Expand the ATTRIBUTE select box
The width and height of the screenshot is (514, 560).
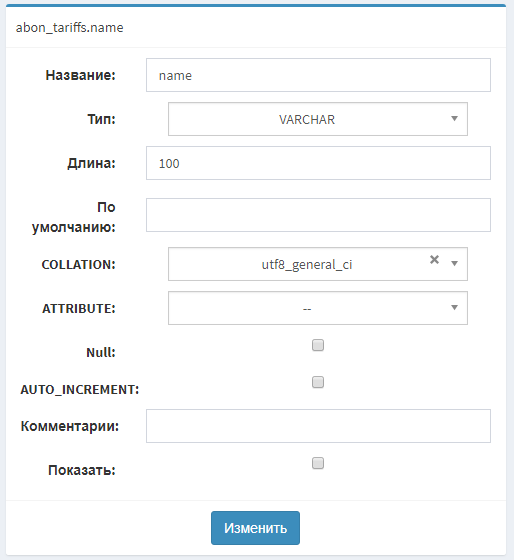pos(318,308)
